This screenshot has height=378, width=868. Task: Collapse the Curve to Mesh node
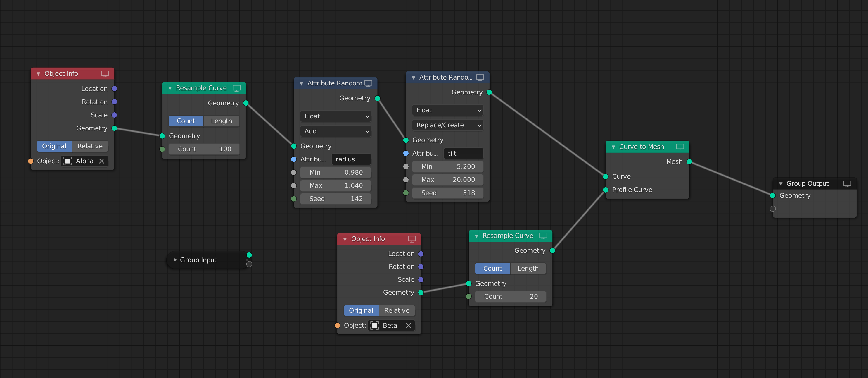[613, 147]
